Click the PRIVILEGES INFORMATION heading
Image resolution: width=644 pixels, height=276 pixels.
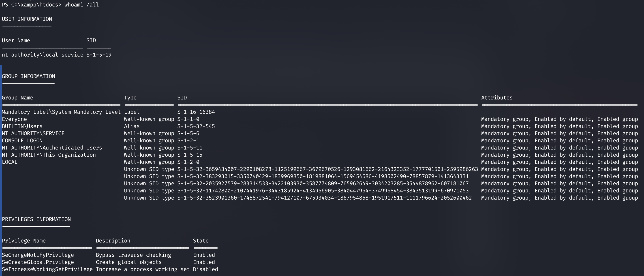click(x=36, y=219)
